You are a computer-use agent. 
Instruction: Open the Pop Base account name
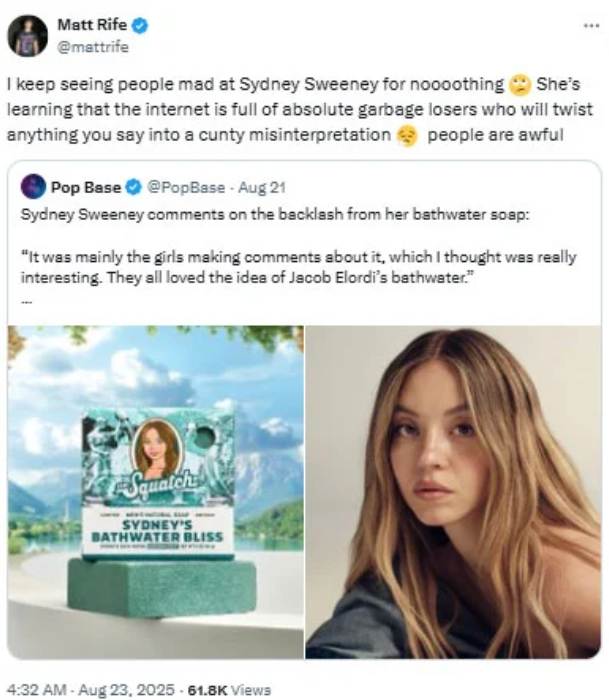87,187
